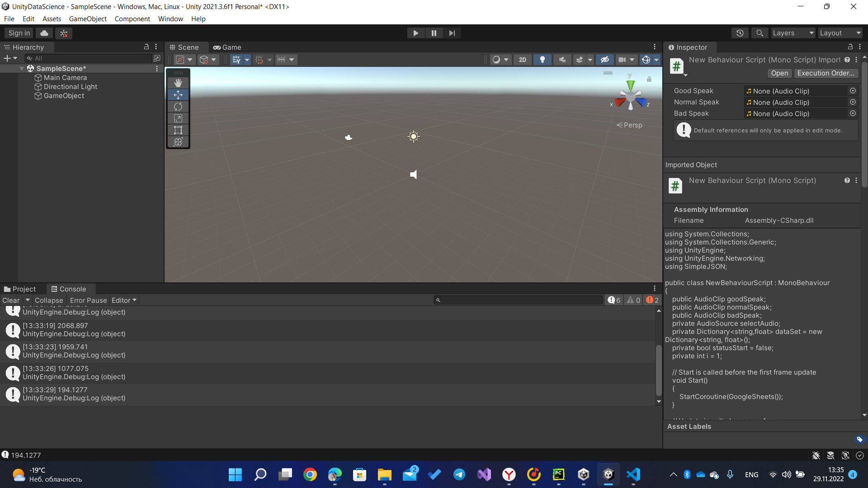Image resolution: width=868 pixels, height=488 pixels.
Task: Pick an audio clip for Bad Speak
Action: coord(853,113)
